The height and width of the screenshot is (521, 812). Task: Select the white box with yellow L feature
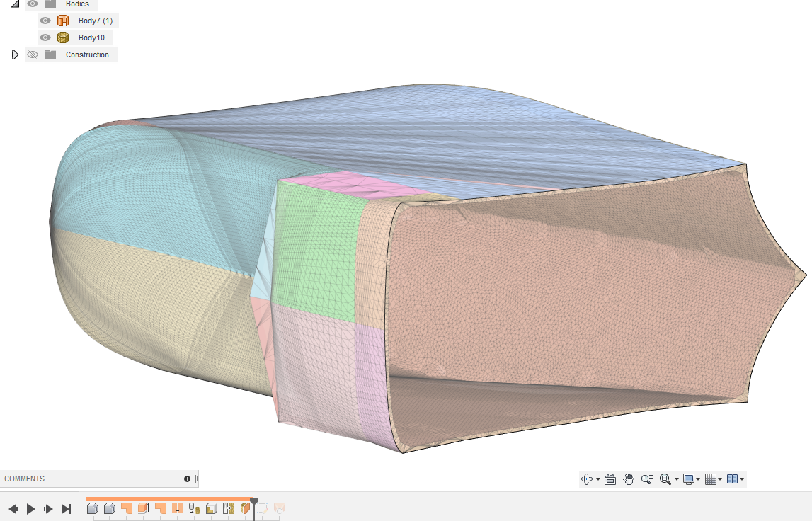point(211,508)
